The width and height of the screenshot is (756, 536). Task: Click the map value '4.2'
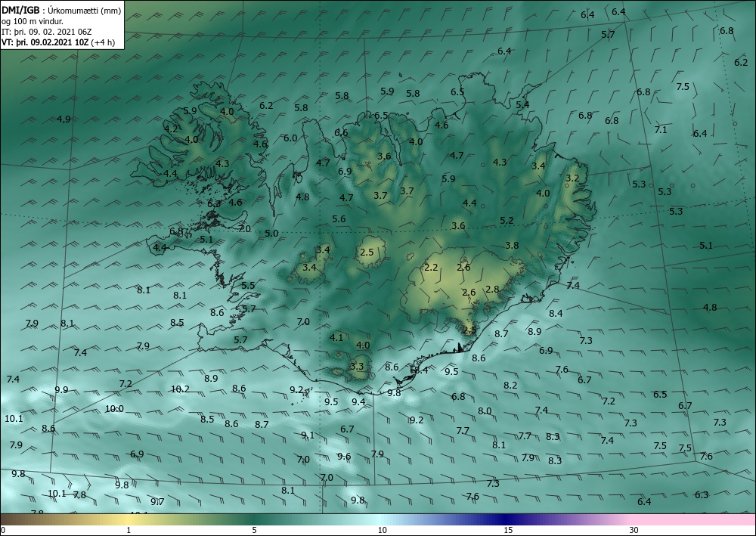pyautogui.click(x=171, y=129)
